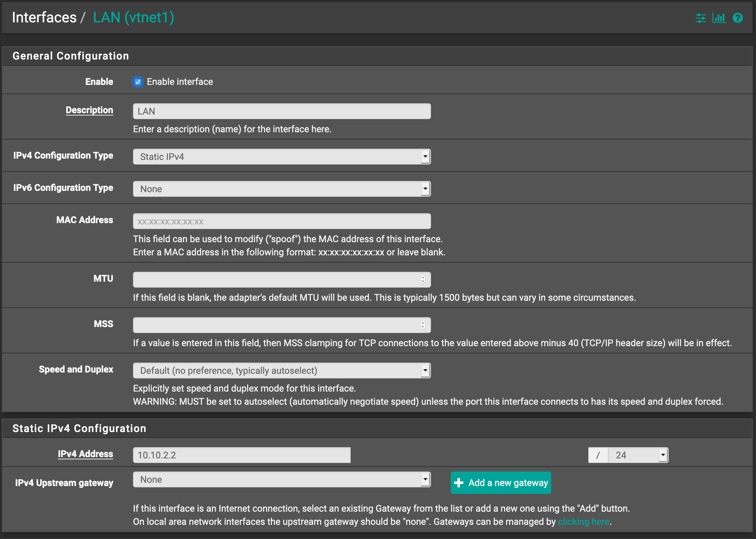Click the IPv4 Address input field

coord(241,455)
